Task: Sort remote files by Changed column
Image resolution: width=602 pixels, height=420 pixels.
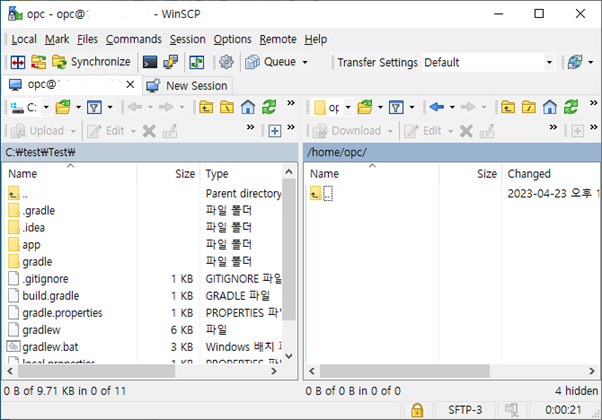Action: pyautogui.click(x=551, y=174)
